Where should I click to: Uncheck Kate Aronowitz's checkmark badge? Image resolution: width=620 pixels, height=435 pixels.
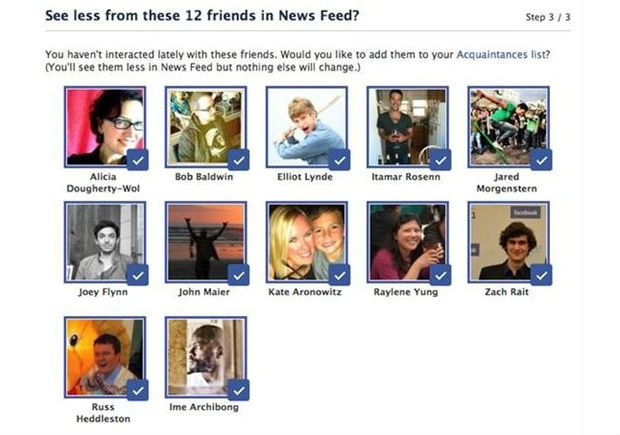pos(339,275)
